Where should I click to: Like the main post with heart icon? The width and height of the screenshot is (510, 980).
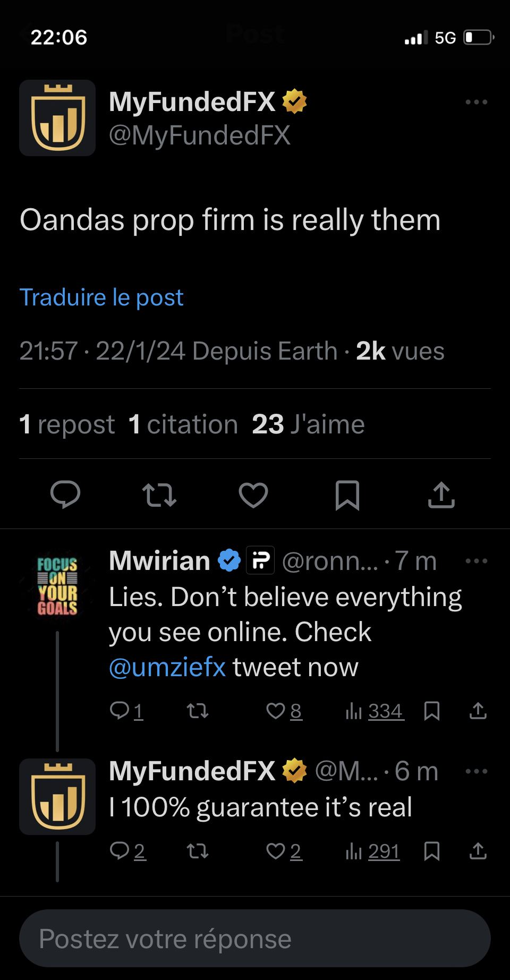tap(253, 495)
